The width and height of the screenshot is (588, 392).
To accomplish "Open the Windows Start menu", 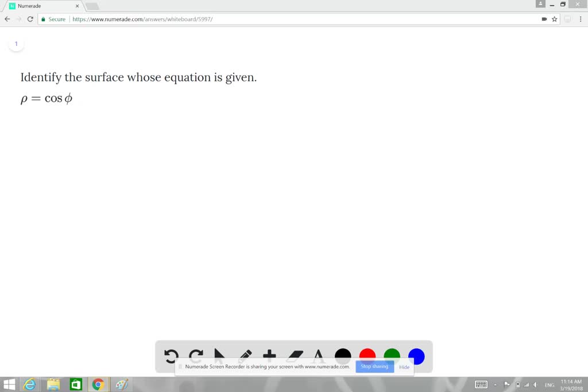I will (x=9, y=384).
